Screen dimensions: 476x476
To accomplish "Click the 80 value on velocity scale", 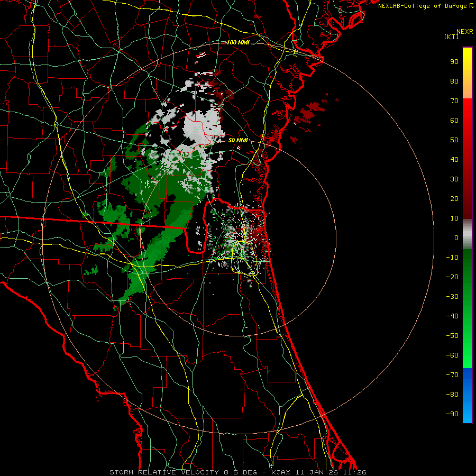I will point(454,81).
